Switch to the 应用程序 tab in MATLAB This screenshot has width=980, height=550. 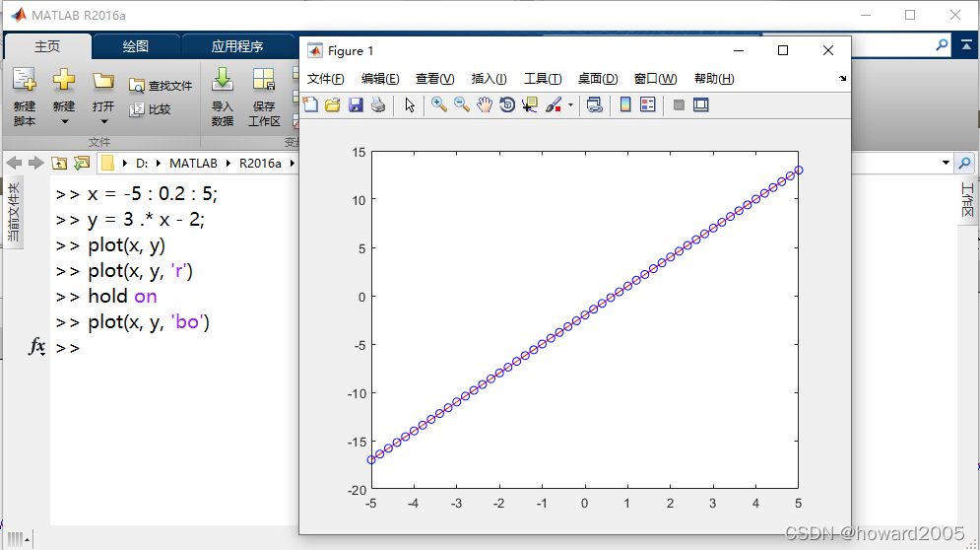click(x=237, y=46)
